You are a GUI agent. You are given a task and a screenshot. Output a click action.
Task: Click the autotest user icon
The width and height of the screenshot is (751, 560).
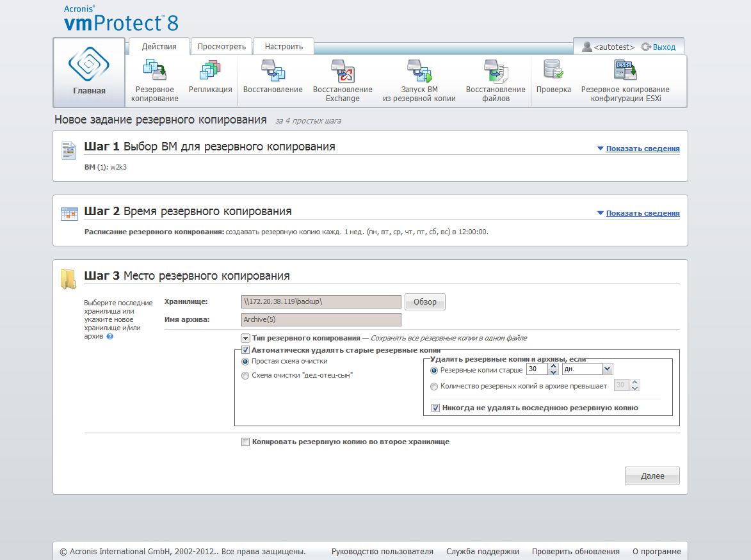586,47
